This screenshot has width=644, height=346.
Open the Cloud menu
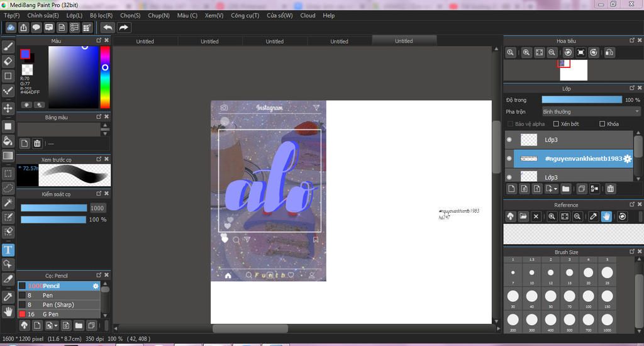point(308,15)
